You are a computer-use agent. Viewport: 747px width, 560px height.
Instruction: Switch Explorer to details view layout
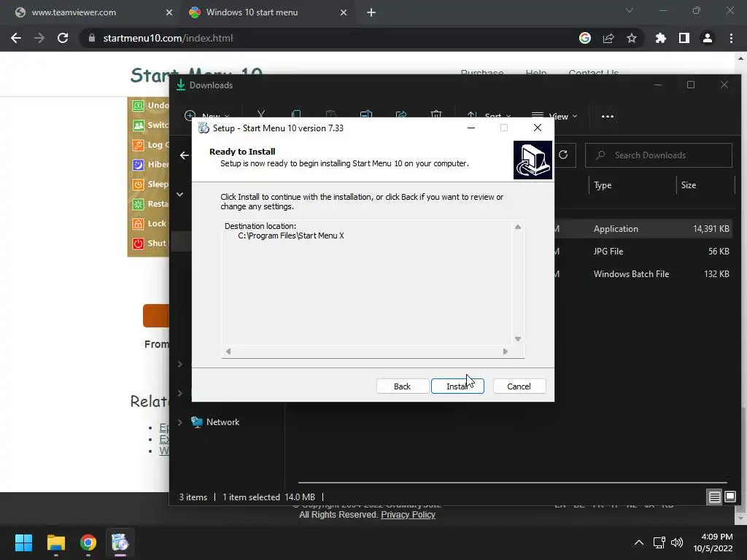[x=714, y=497]
